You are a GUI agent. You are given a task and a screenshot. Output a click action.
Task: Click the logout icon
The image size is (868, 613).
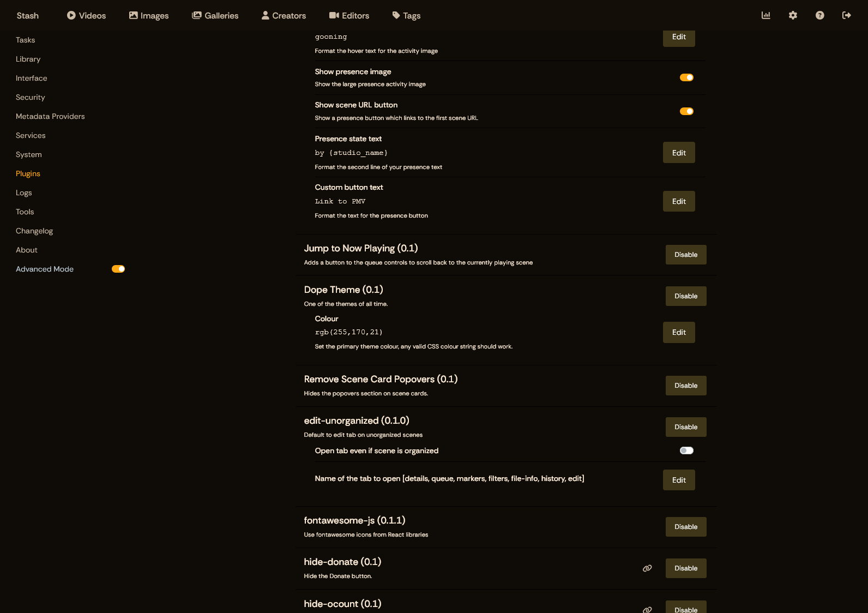(846, 15)
